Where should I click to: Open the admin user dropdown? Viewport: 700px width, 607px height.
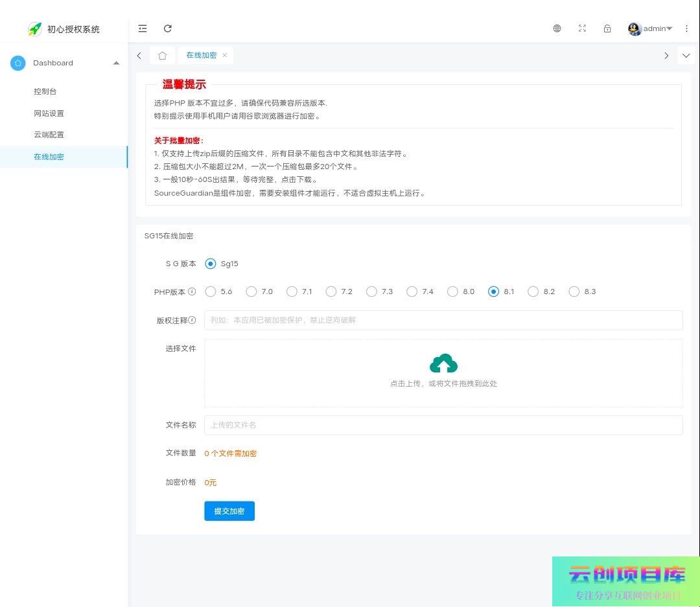pos(651,29)
